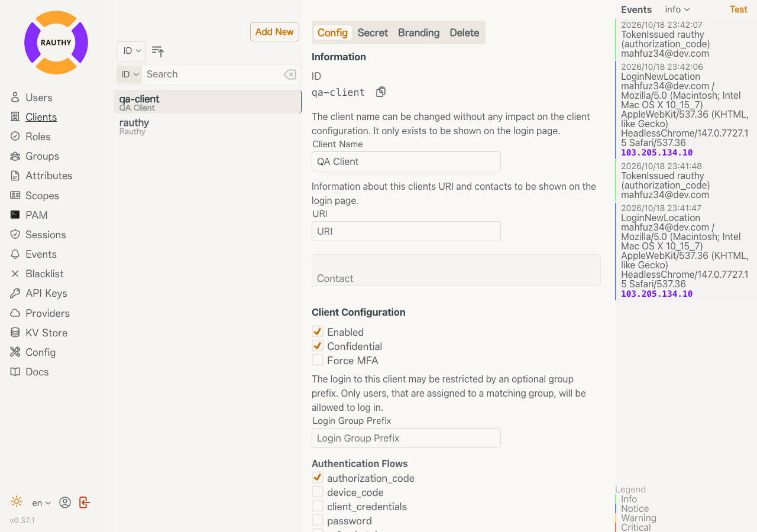Uncheck the Enabled checkbox

click(x=318, y=332)
